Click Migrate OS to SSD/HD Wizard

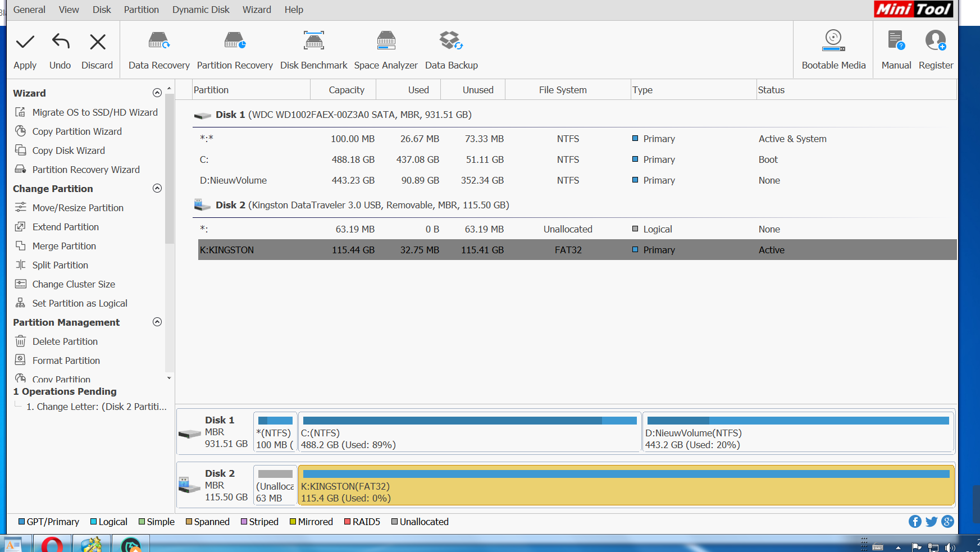[94, 112]
